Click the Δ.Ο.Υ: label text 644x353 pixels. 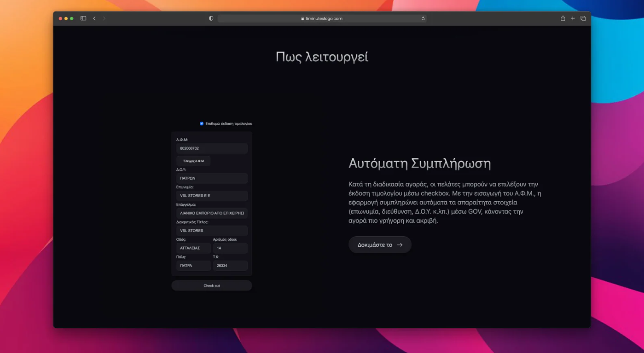point(181,169)
